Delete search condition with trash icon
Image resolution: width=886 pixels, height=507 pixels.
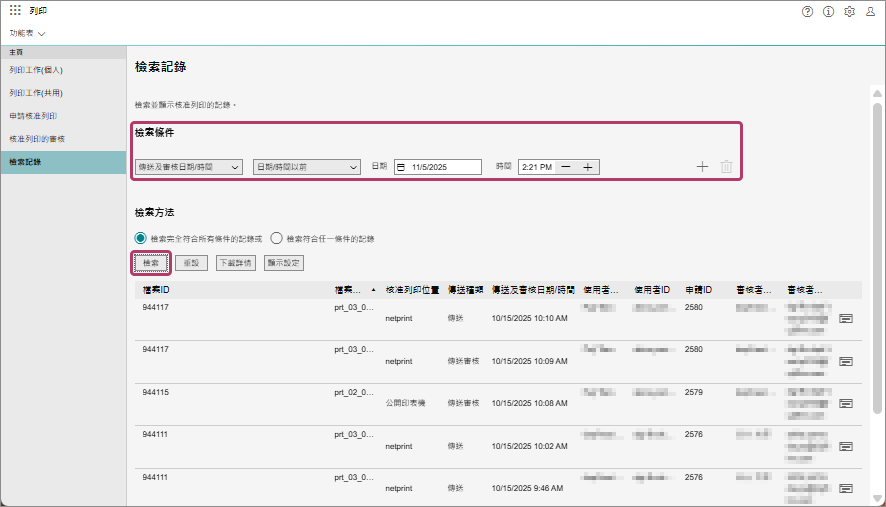tap(726, 167)
